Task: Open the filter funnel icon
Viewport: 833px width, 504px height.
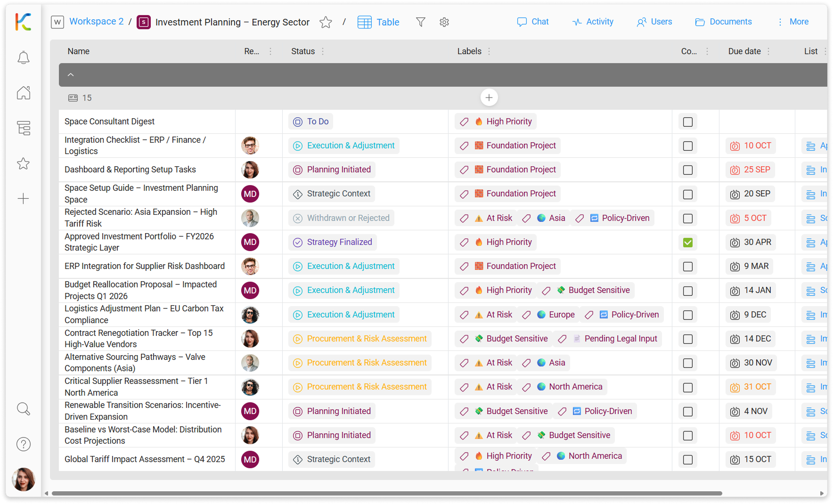Action: pos(421,22)
